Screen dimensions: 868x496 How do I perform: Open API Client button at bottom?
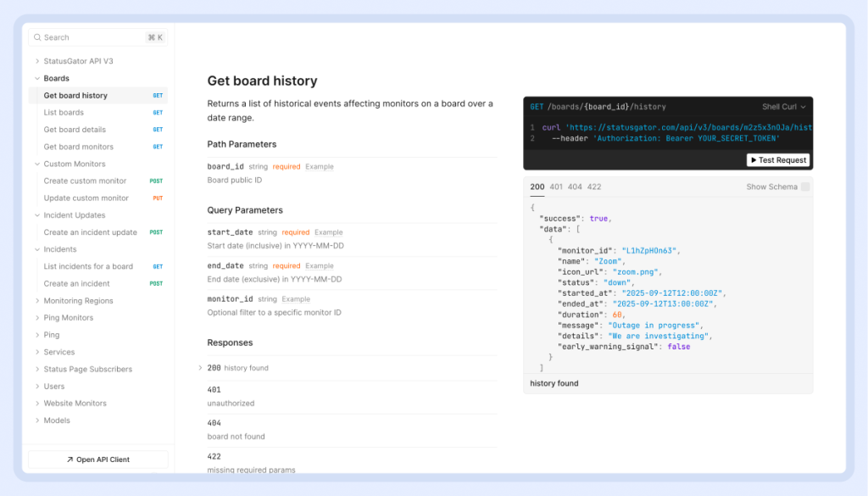coord(98,460)
